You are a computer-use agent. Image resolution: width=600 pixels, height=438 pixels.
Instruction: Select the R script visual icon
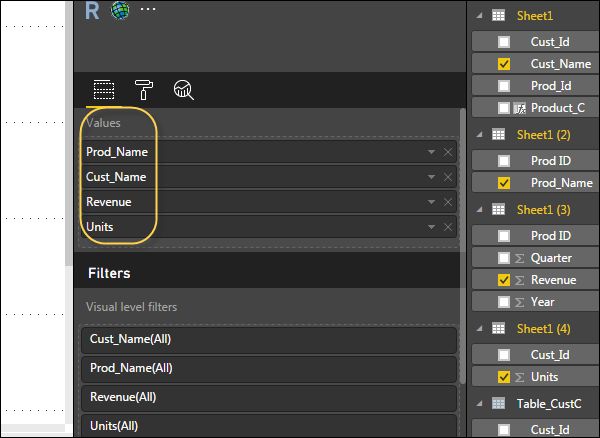point(92,11)
